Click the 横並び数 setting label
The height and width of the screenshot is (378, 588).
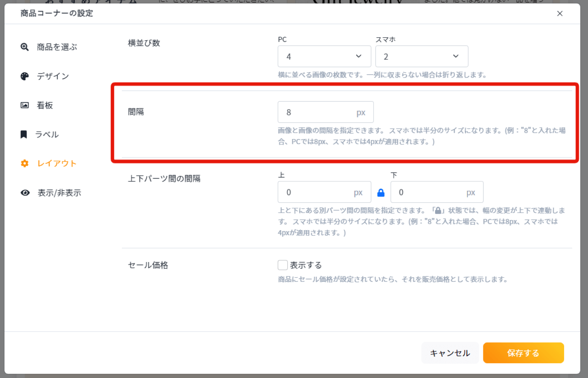[x=144, y=43]
